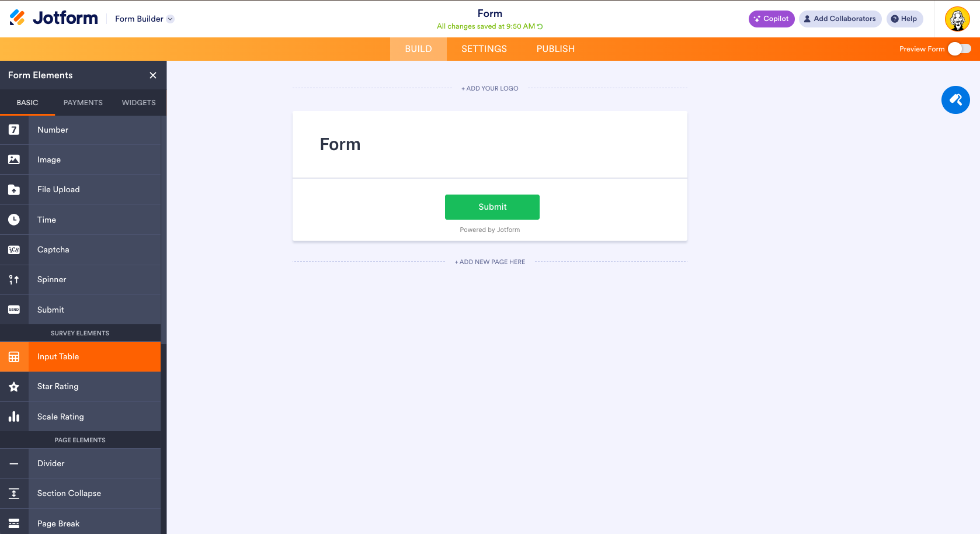The height and width of the screenshot is (534, 980).
Task: Open the SETTINGS tab
Action: (484, 49)
